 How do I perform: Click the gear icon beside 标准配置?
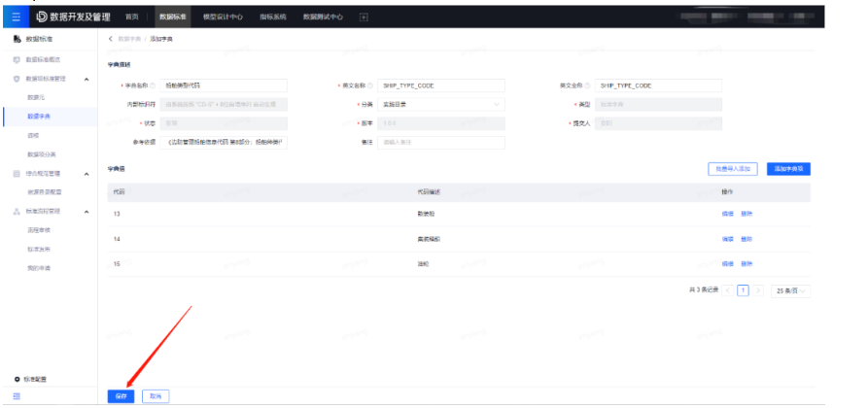point(17,379)
